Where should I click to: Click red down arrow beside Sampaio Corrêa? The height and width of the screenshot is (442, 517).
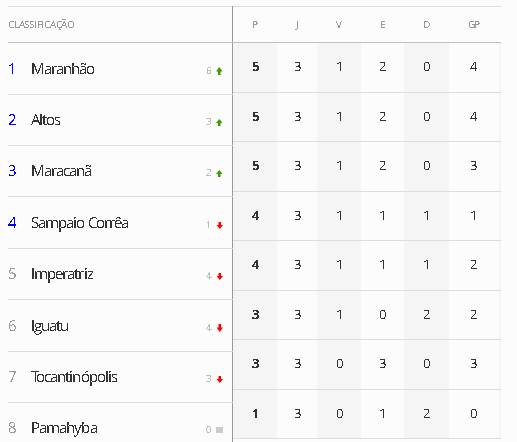pos(220,226)
